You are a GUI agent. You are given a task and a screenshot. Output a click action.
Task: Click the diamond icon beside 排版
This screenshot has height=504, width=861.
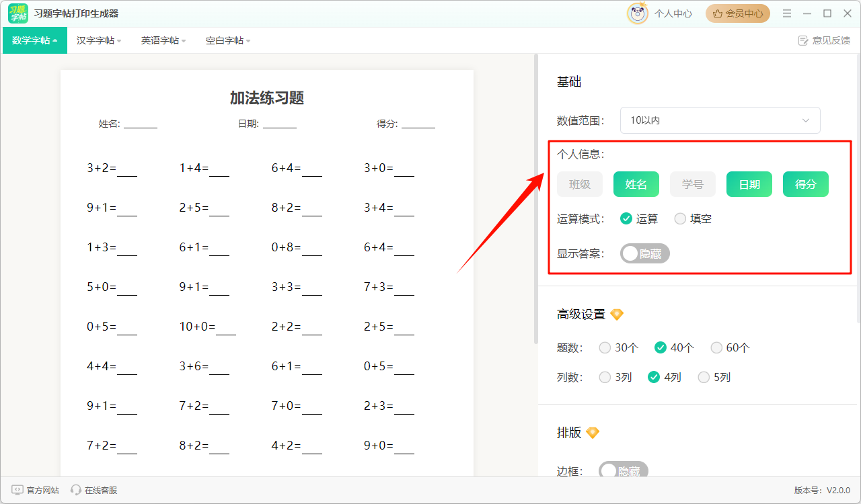[593, 433]
